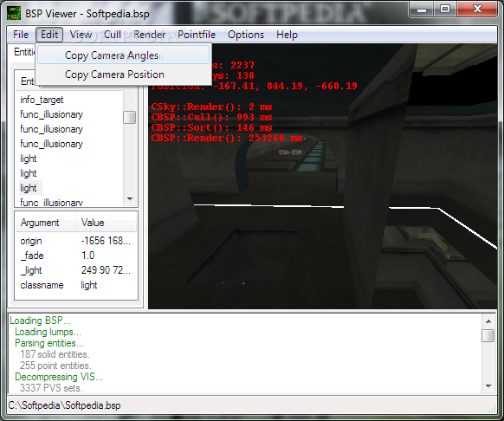Click the entity list scrollbar thumb
Viewport: 504px width, 421px height.
pos(130,118)
